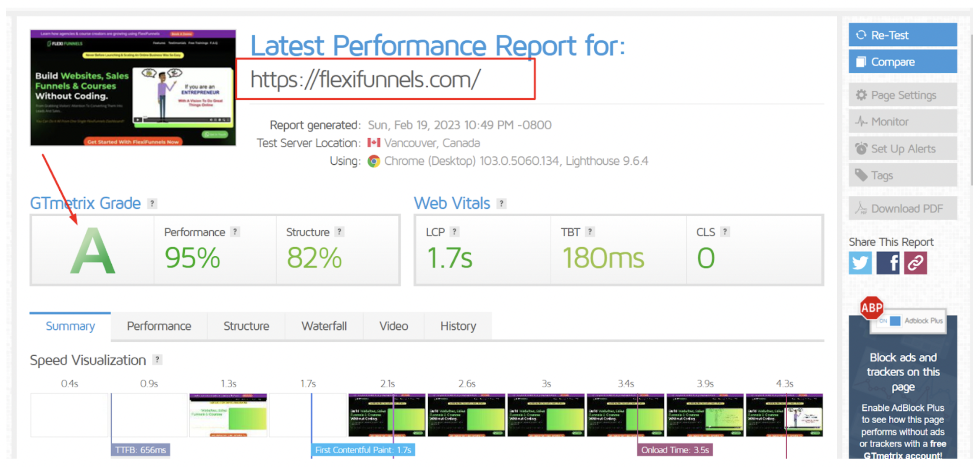
Task: Switch to the Waterfall tab
Action: (x=324, y=326)
